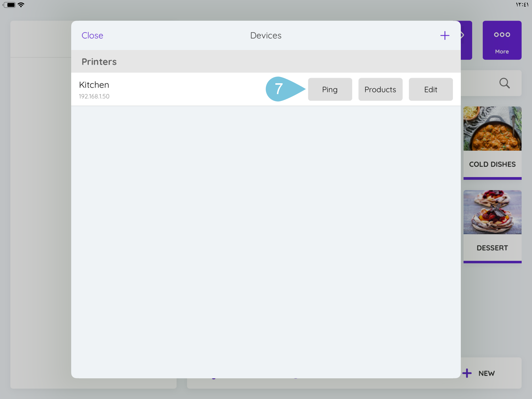Tap the plus icon to add device
532x399 pixels.
tap(445, 35)
